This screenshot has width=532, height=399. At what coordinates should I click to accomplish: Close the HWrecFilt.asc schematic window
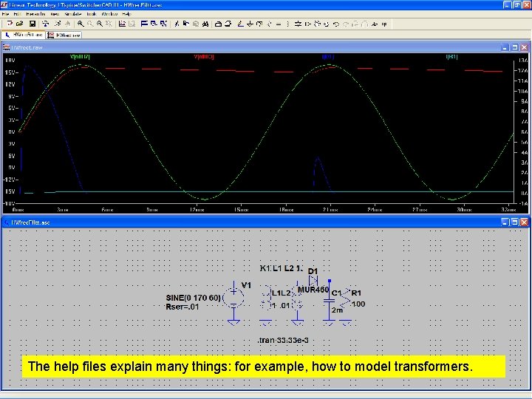pyautogui.click(x=524, y=222)
